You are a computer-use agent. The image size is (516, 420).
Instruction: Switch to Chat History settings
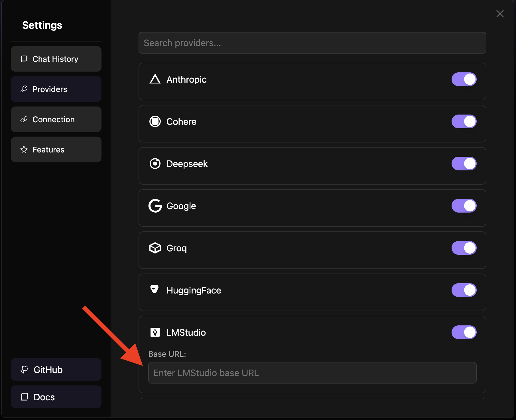click(x=56, y=59)
